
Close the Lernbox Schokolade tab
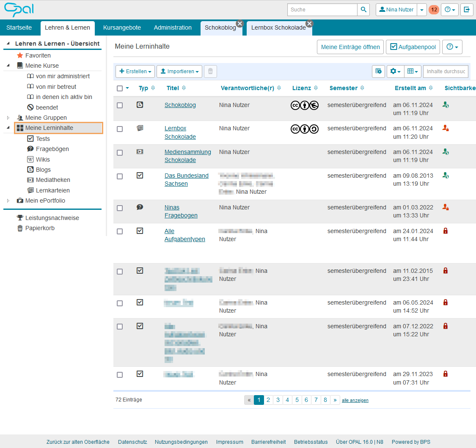[309, 23]
